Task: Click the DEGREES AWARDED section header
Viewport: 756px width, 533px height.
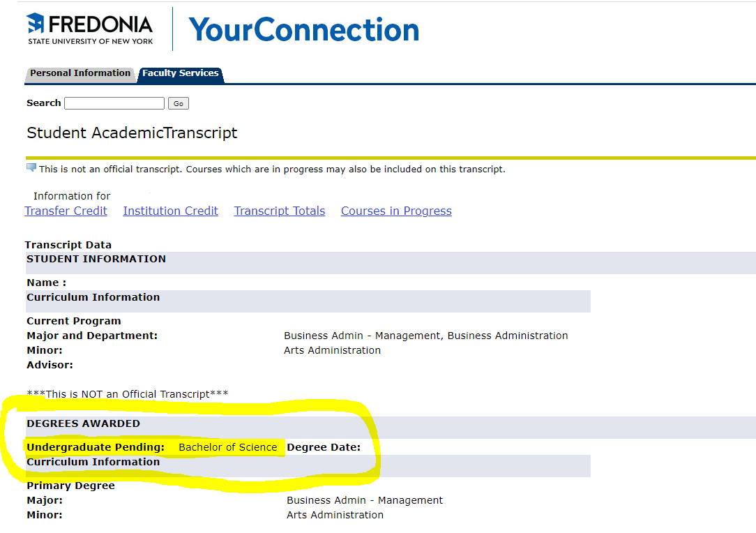Action: point(83,423)
